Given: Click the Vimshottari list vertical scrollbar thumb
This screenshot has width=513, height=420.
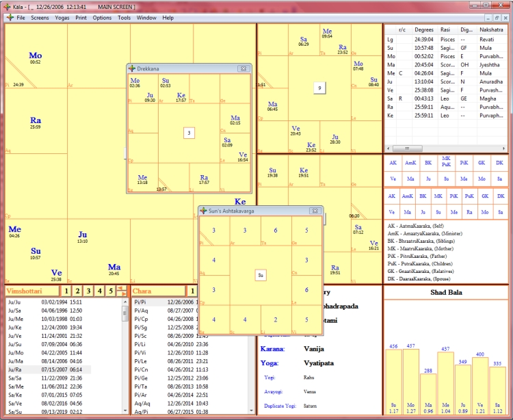Looking at the screenshot, I should 125,314.
